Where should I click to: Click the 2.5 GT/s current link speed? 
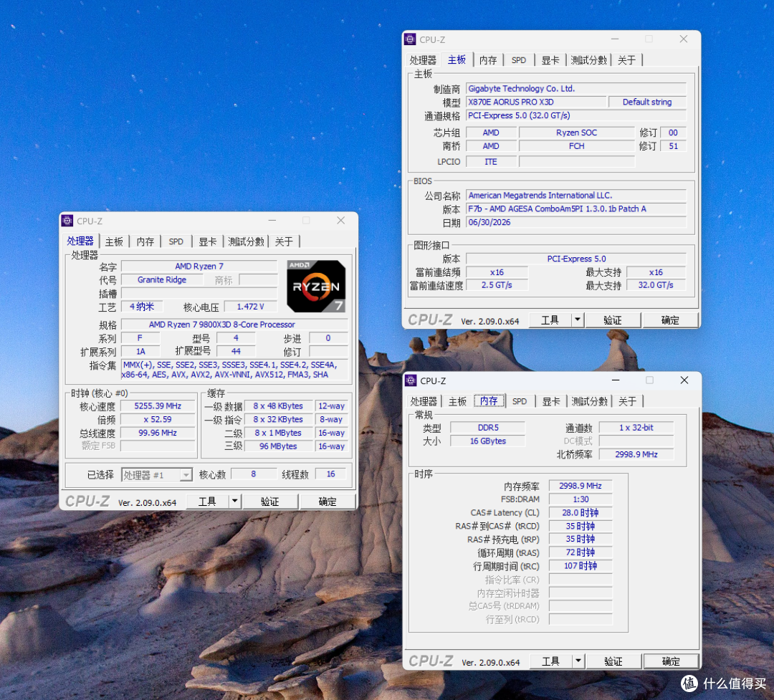point(497,285)
